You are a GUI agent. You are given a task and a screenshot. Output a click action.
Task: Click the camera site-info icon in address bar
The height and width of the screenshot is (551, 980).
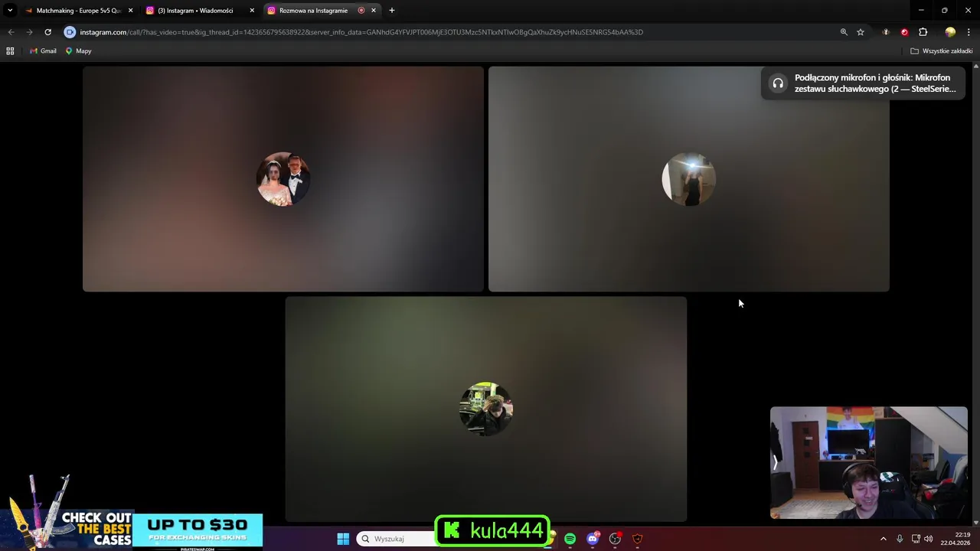(x=70, y=32)
